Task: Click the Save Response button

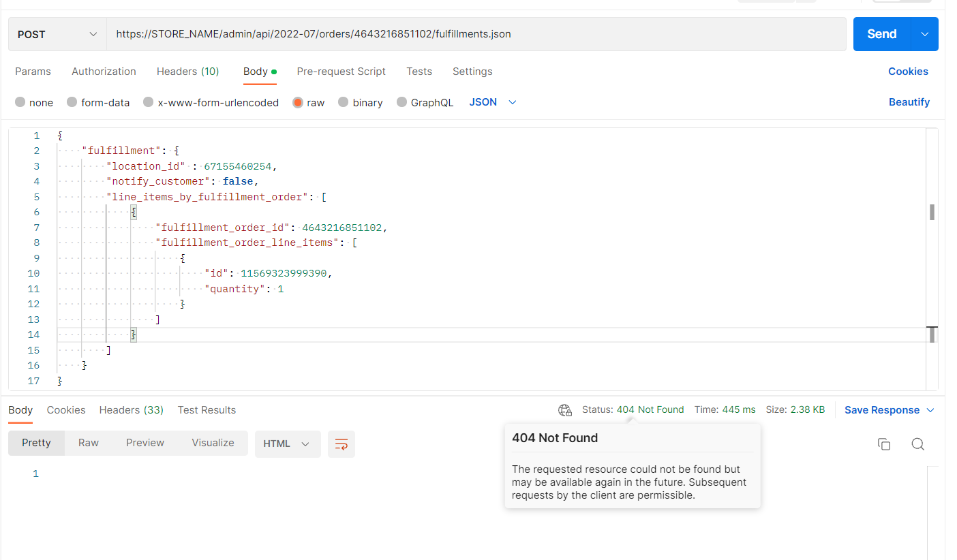Action: (x=882, y=410)
